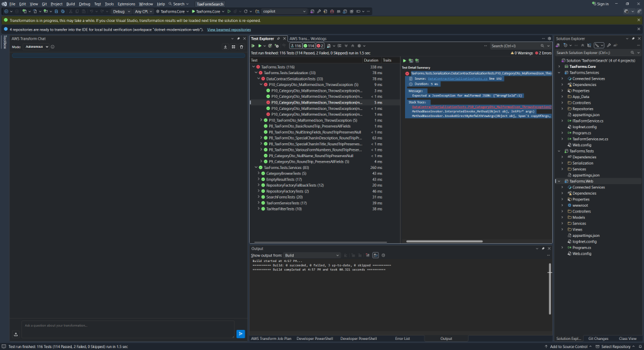Screen dimensions: 644x350
Task: Toggle the 114 passed tests filter
Action: pos(309,46)
